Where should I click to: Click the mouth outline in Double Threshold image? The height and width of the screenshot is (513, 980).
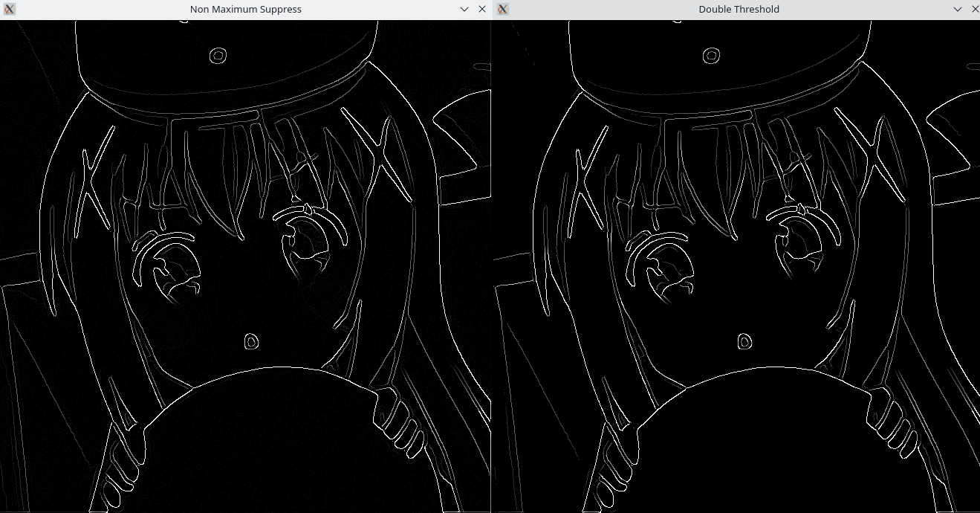[x=744, y=341]
